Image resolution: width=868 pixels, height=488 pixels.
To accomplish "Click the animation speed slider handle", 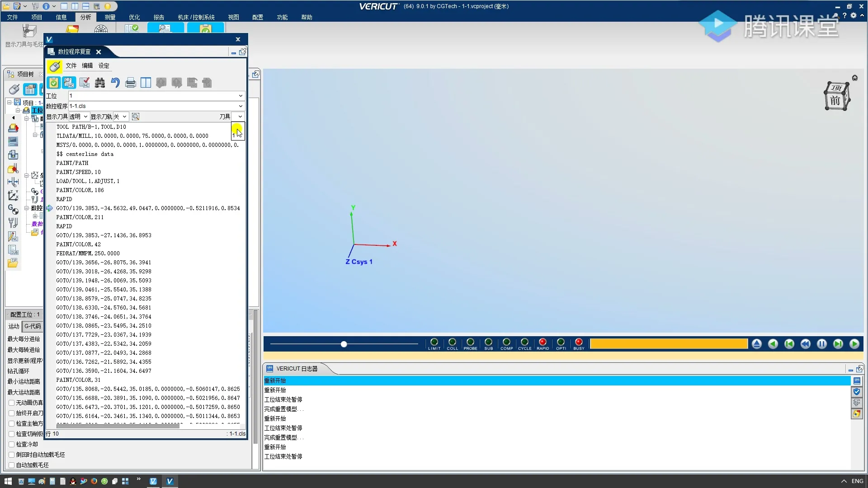I will [x=344, y=344].
